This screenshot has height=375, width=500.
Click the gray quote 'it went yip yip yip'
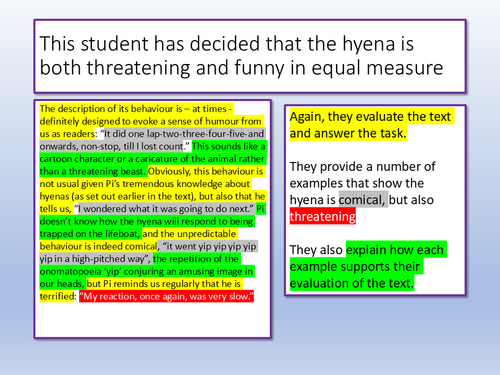209,246
